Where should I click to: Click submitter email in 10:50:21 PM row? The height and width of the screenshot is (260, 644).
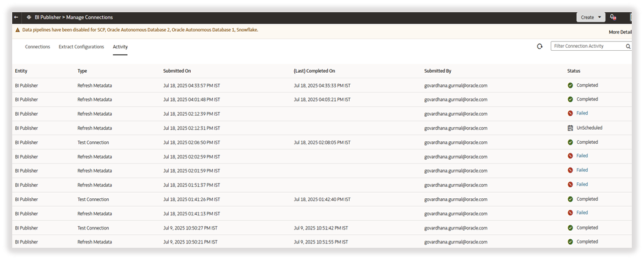pyautogui.click(x=456, y=242)
